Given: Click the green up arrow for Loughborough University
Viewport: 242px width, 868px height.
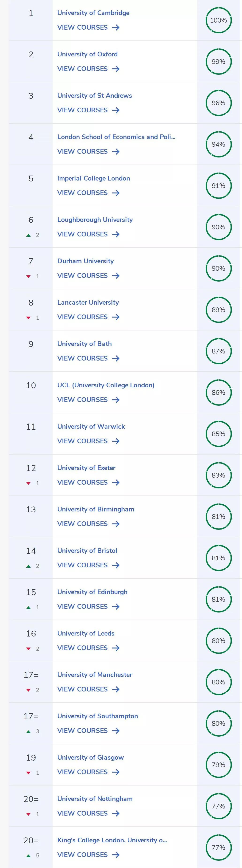Looking at the screenshot, I should click(x=29, y=235).
